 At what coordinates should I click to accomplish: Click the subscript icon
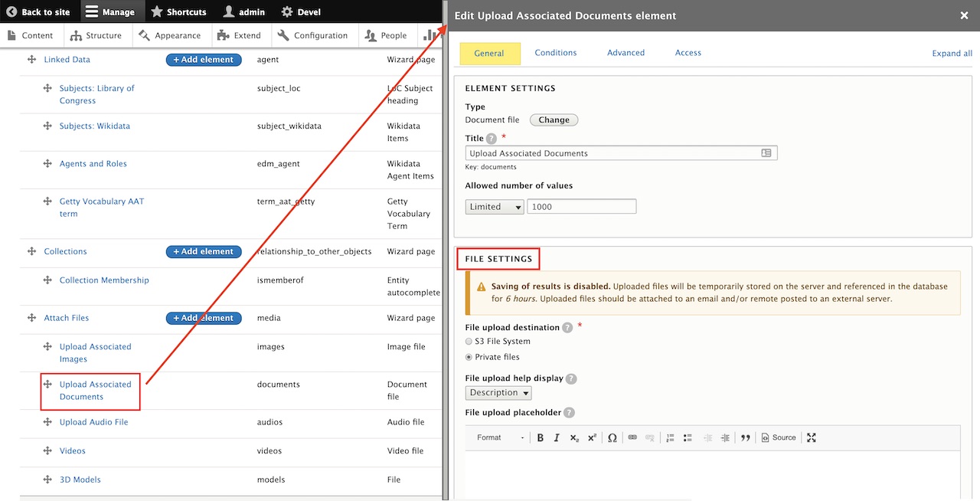coord(574,437)
